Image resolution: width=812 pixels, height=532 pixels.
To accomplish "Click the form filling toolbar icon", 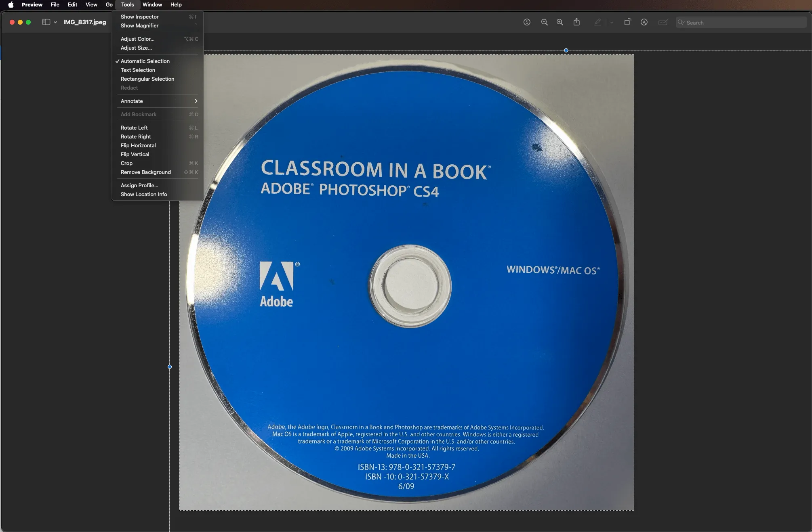I will (x=663, y=22).
